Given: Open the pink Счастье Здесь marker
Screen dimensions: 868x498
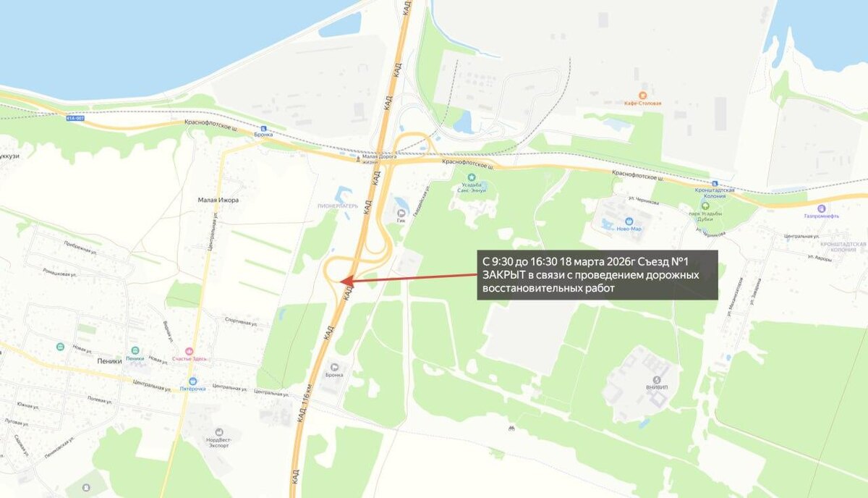Looking at the screenshot, I should click(x=190, y=351).
